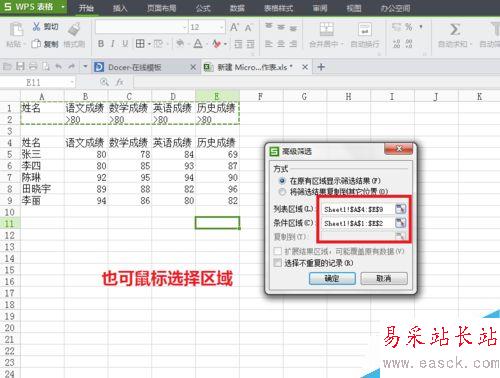Activate the Format Painter (格式刷) brush
This screenshot has width=500, height=378.
coord(74,29)
